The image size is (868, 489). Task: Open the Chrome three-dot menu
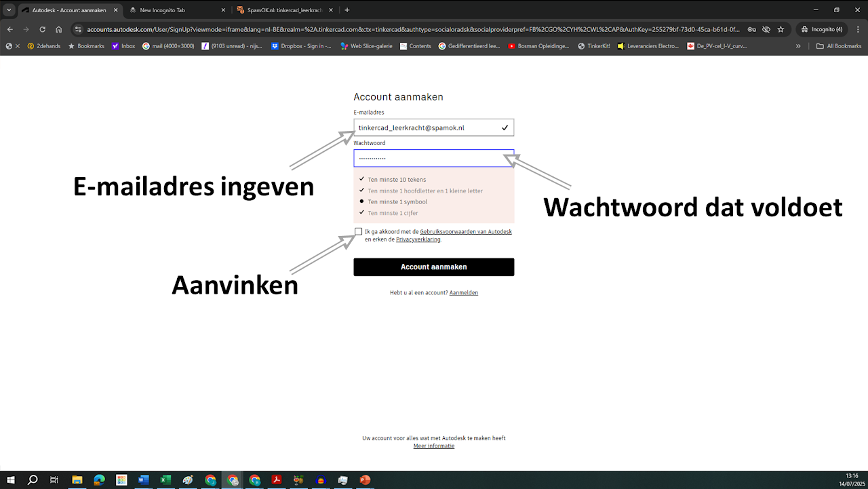[x=857, y=29]
